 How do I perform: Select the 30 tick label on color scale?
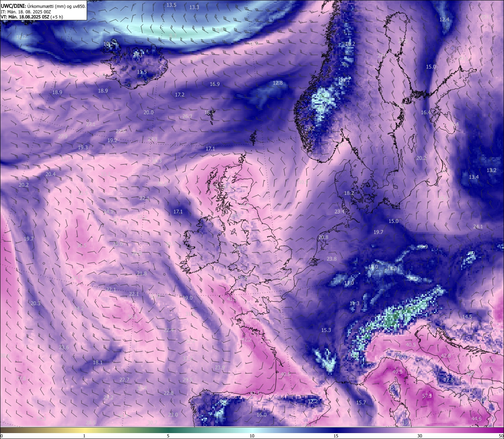(x=420, y=436)
